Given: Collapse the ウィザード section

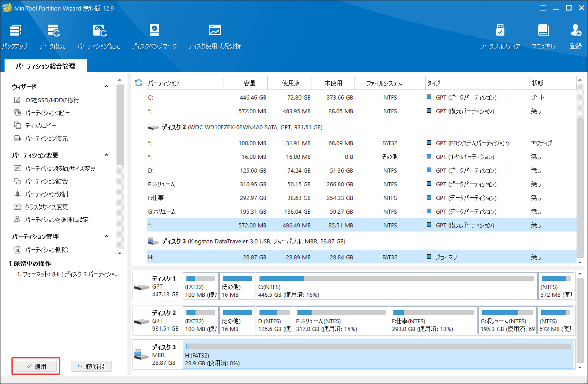Looking at the screenshot, I should (x=106, y=86).
